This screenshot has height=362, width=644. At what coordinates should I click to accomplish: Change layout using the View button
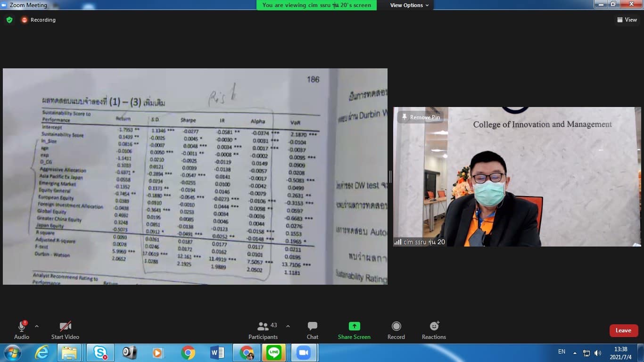[627, 20]
